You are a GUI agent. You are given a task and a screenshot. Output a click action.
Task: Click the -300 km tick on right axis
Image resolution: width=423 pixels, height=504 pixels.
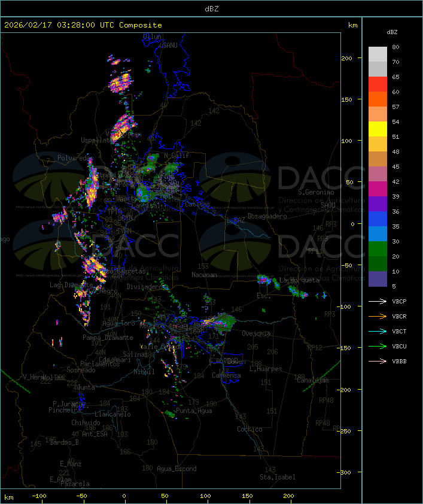tap(345, 472)
